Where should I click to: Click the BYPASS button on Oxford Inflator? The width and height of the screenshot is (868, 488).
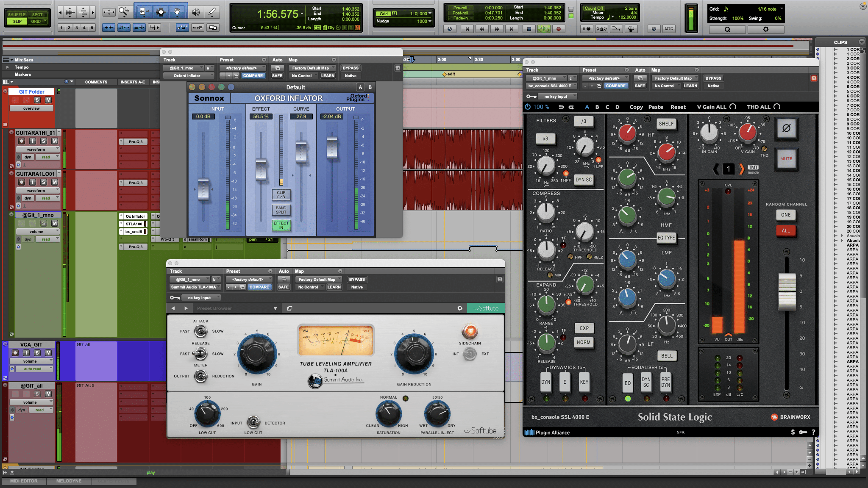(x=351, y=67)
